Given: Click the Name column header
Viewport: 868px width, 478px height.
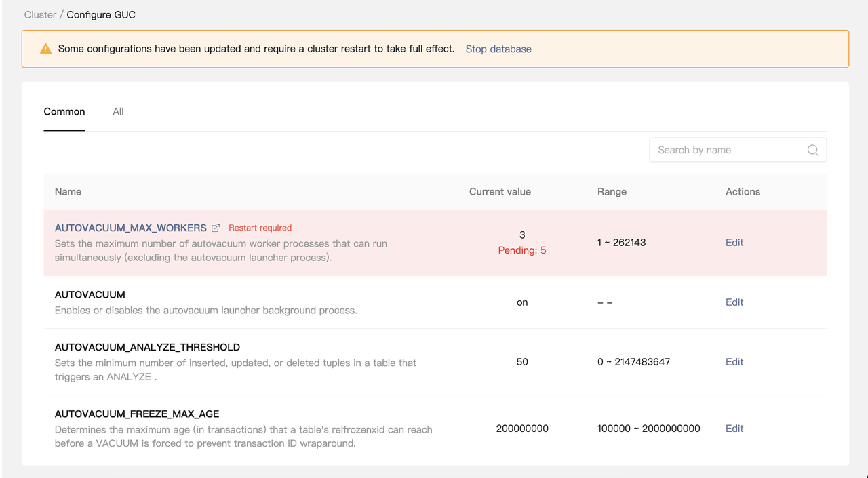Looking at the screenshot, I should click(68, 192).
